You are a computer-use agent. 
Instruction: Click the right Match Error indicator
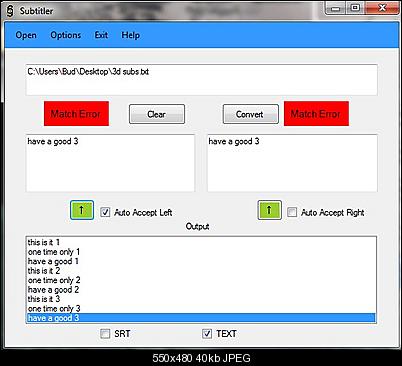316,114
